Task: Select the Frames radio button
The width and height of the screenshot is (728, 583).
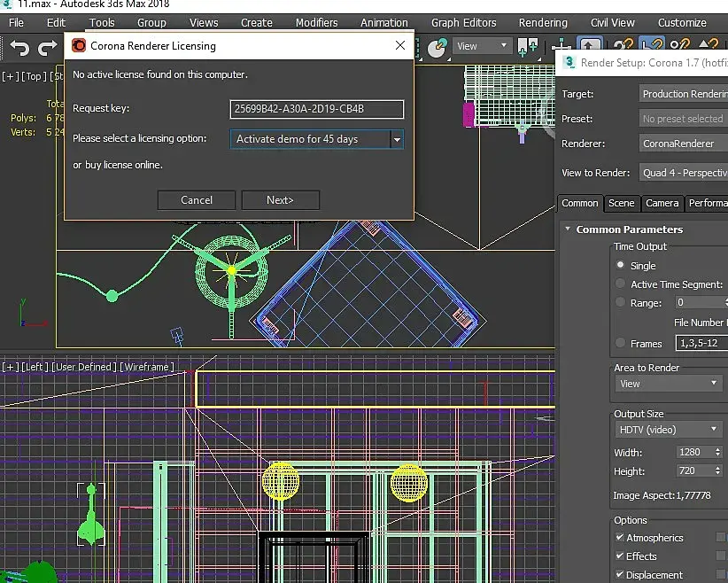Action: coord(620,343)
